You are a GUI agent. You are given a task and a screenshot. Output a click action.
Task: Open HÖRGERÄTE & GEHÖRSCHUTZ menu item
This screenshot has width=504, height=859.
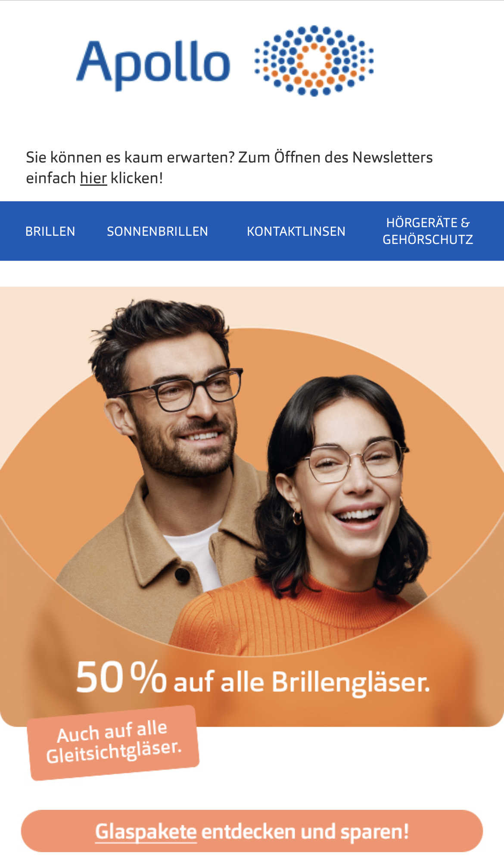click(428, 231)
